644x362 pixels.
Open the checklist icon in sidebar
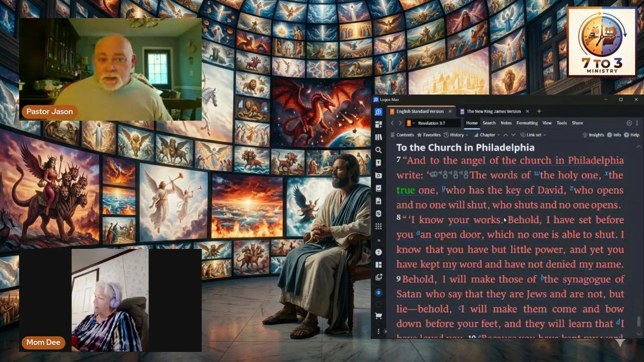pos(378,188)
